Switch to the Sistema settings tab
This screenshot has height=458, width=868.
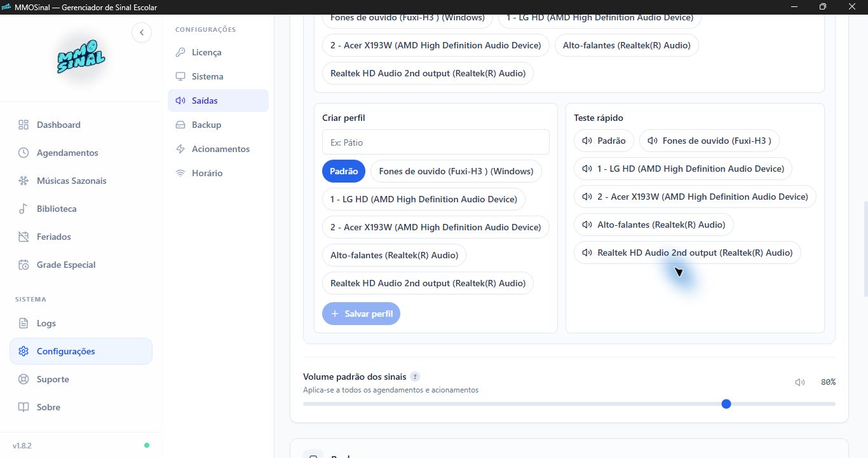218,76
